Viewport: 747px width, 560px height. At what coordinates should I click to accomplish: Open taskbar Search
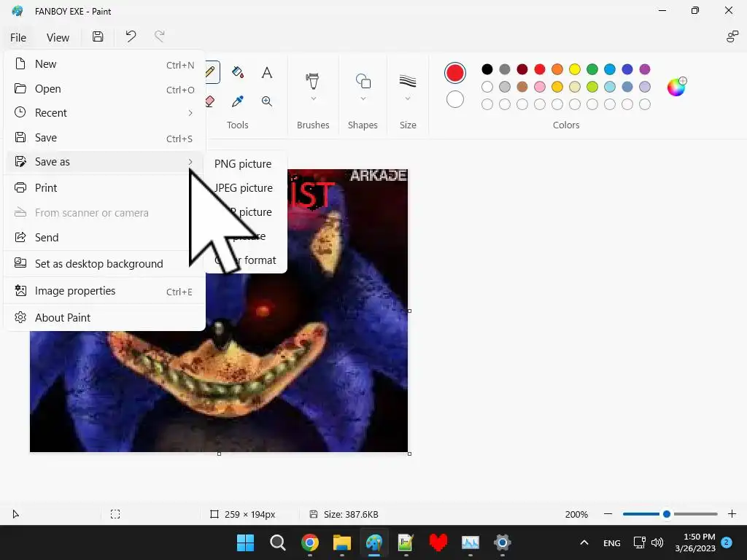point(278,542)
